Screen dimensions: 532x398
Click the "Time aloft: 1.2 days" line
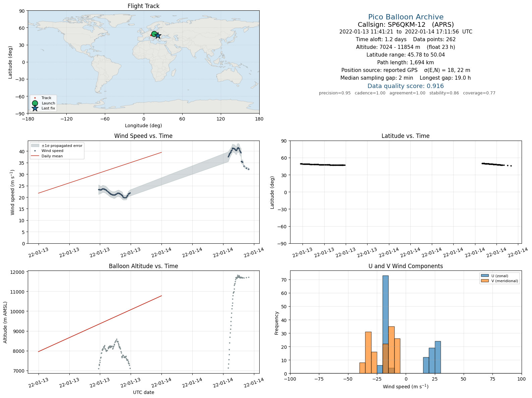click(x=406, y=39)
